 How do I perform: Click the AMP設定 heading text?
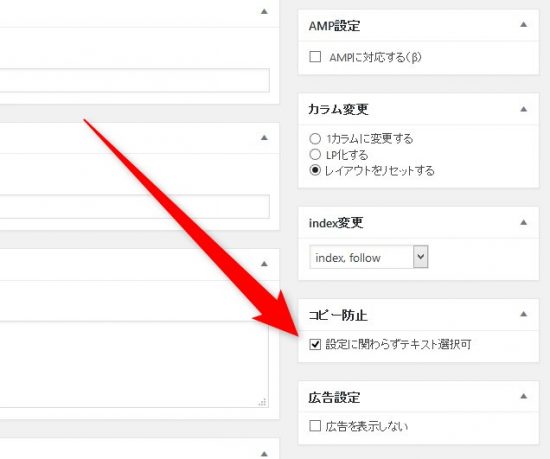(334, 26)
